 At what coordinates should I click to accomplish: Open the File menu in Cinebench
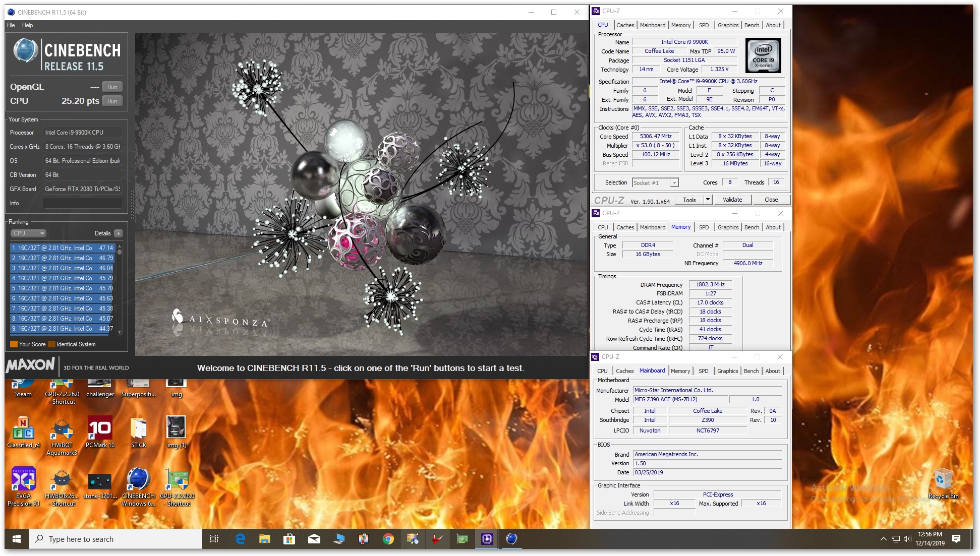(x=11, y=25)
